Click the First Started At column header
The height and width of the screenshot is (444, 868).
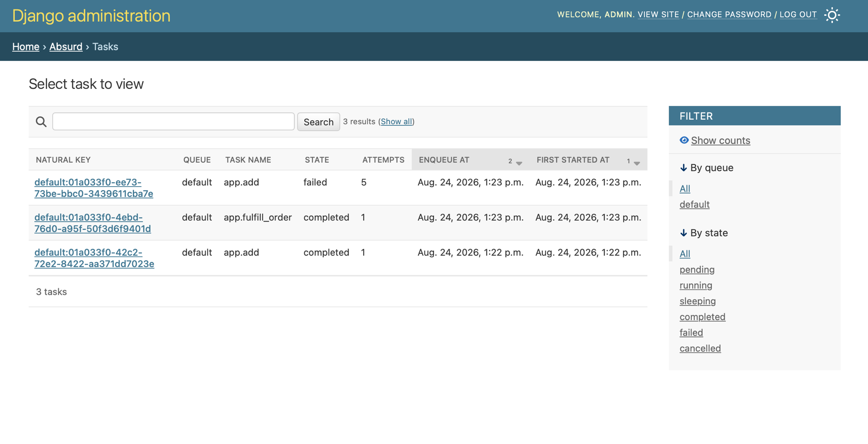click(x=573, y=160)
